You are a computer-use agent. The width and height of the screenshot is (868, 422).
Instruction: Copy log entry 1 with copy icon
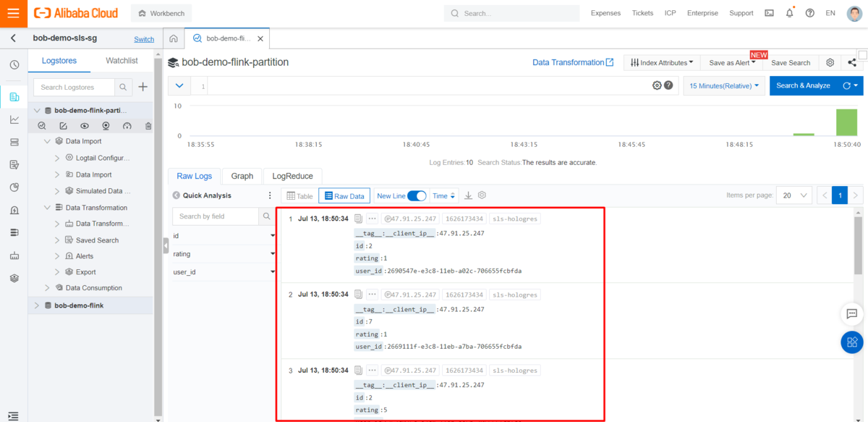[x=358, y=219]
